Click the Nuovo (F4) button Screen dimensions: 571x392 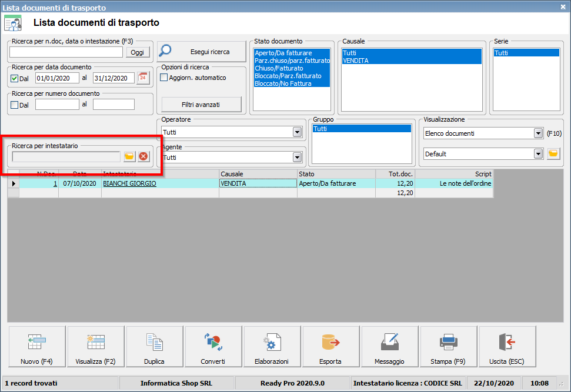click(x=37, y=347)
